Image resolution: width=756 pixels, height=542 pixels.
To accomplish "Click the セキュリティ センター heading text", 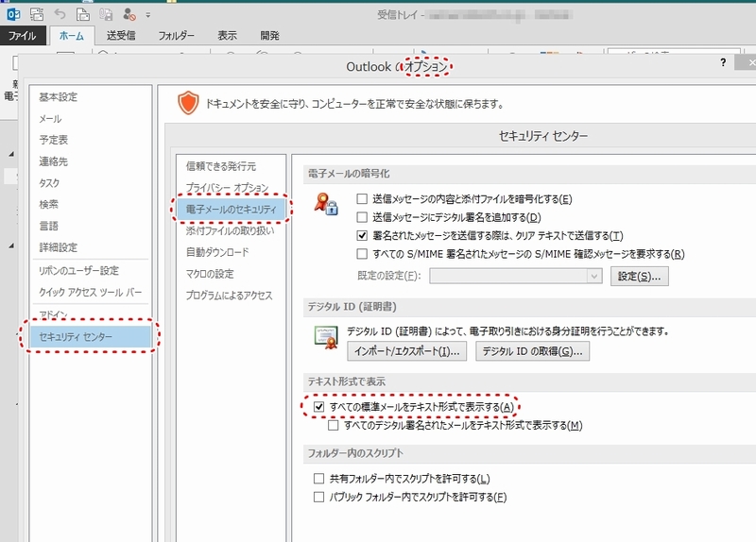I will tap(542, 136).
